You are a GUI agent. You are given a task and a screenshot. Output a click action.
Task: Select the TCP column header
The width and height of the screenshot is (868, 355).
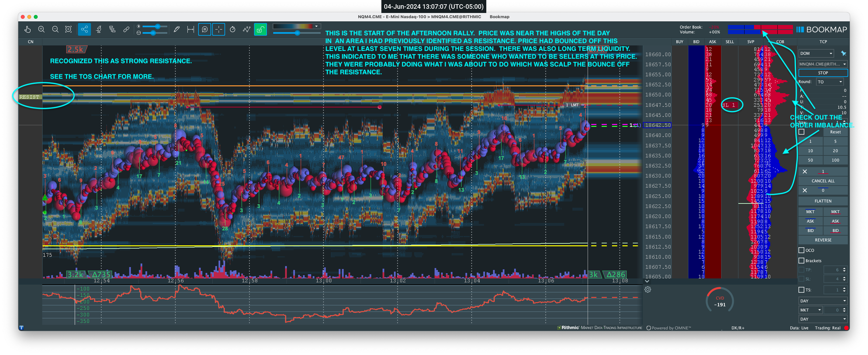tap(823, 42)
